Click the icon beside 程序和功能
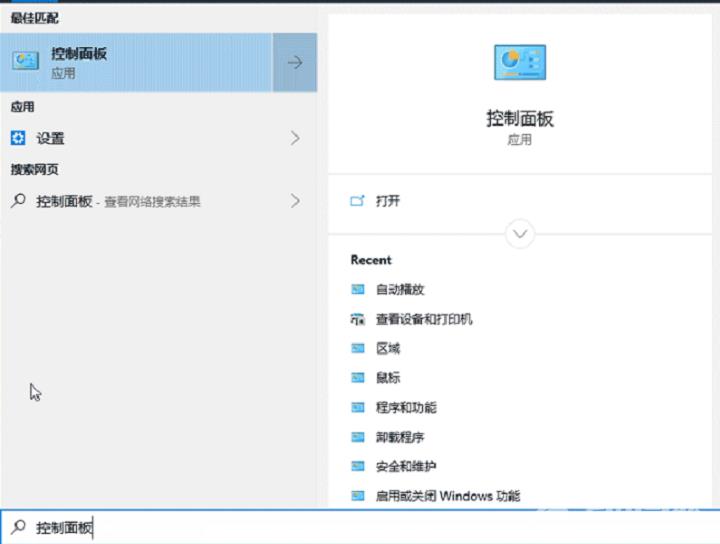The width and height of the screenshot is (720, 544). (358, 407)
